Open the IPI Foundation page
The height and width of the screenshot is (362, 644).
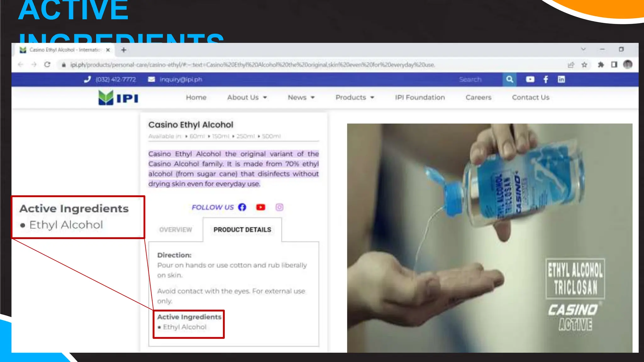pyautogui.click(x=420, y=97)
